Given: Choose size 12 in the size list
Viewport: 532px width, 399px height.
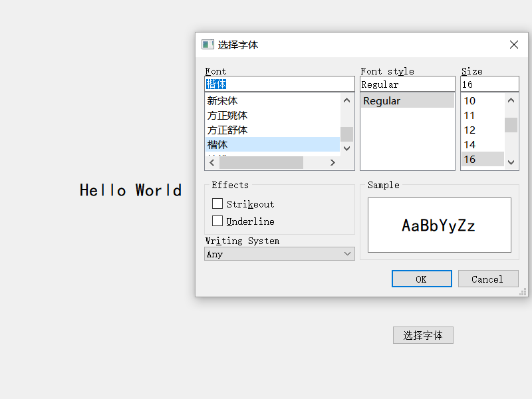Looking at the screenshot, I should (483, 130).
